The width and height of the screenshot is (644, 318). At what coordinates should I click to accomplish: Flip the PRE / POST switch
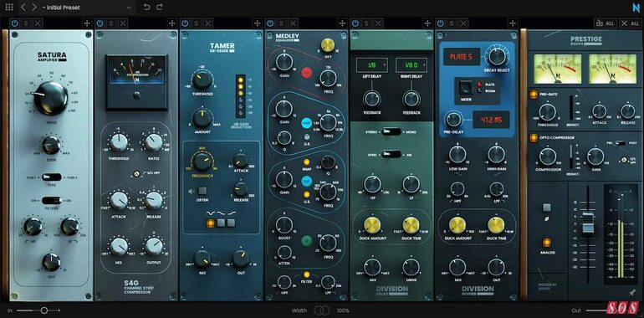(621, 143)
